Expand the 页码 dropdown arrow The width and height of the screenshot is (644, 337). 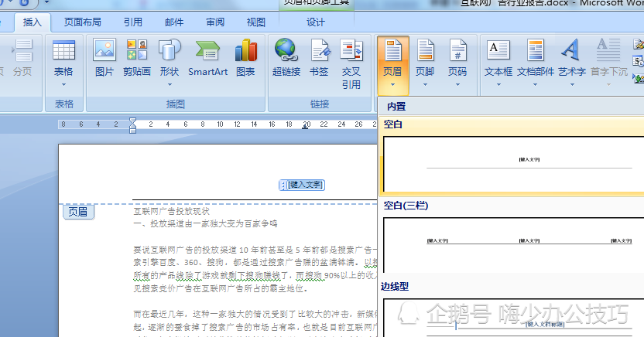[x=457, y=85]
